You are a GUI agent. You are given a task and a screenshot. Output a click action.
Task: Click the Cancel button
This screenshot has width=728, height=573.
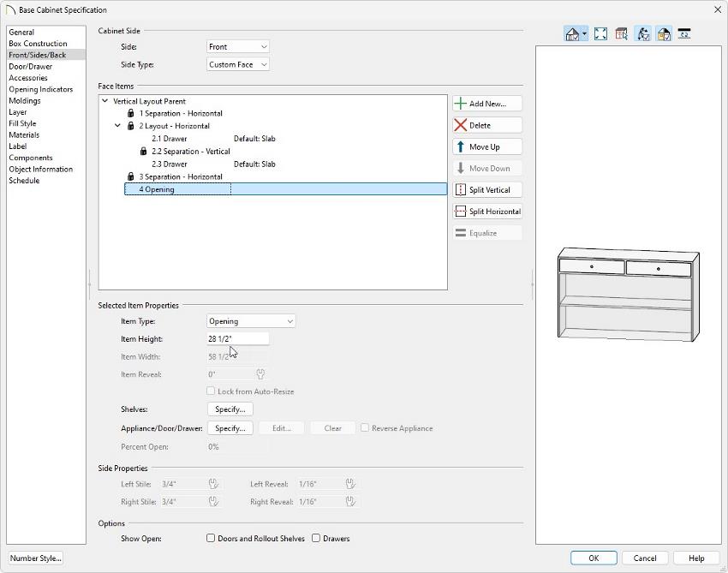click(645, 558)
